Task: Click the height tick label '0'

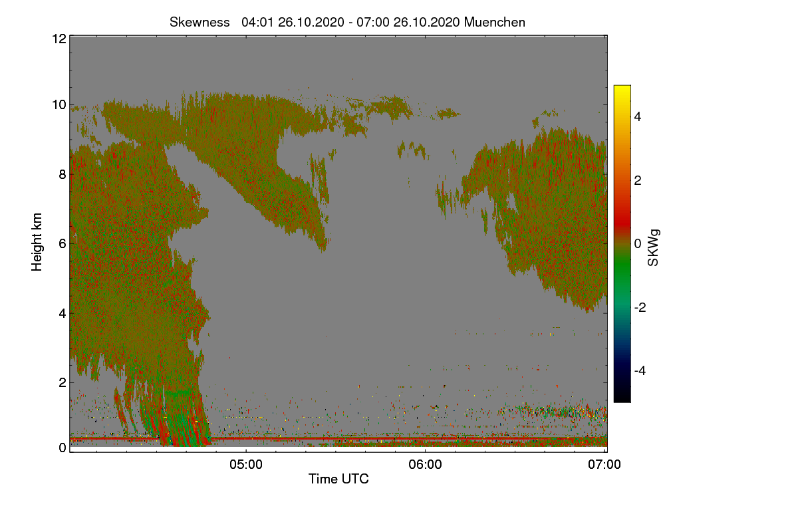Action: click(x=63, y=448)
